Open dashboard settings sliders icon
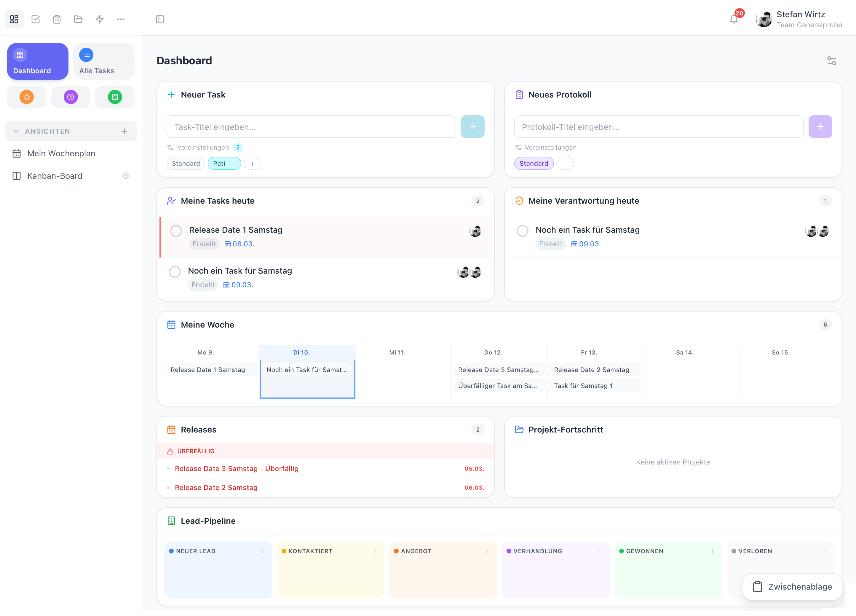The width and height of the screenshot is (856, 616). [831, 61]
